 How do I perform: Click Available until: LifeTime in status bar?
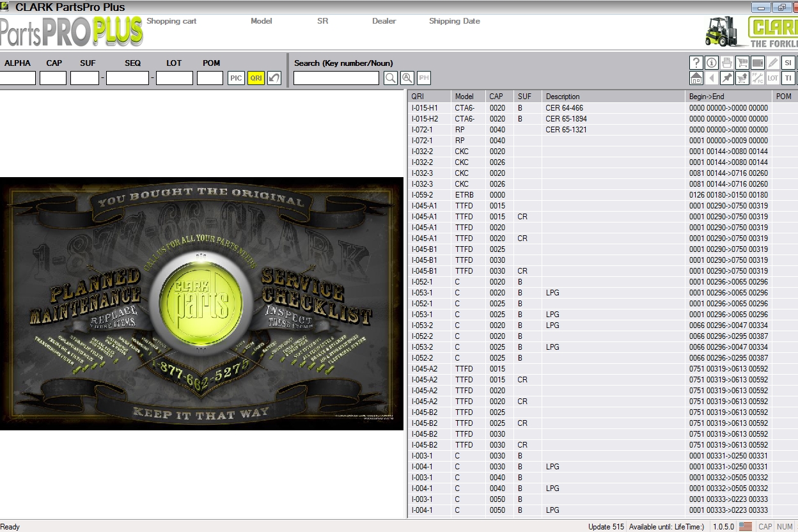point(666,527)
